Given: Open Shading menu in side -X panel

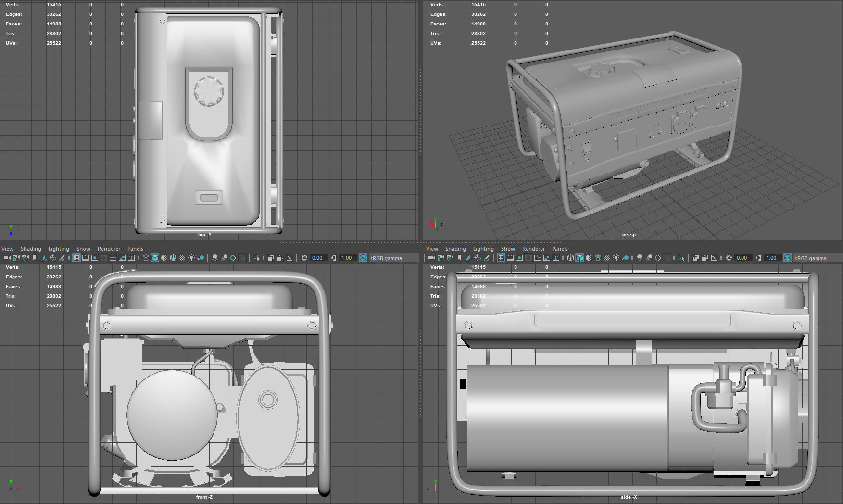Looking at the screenshot, I should tap(455, 249).
